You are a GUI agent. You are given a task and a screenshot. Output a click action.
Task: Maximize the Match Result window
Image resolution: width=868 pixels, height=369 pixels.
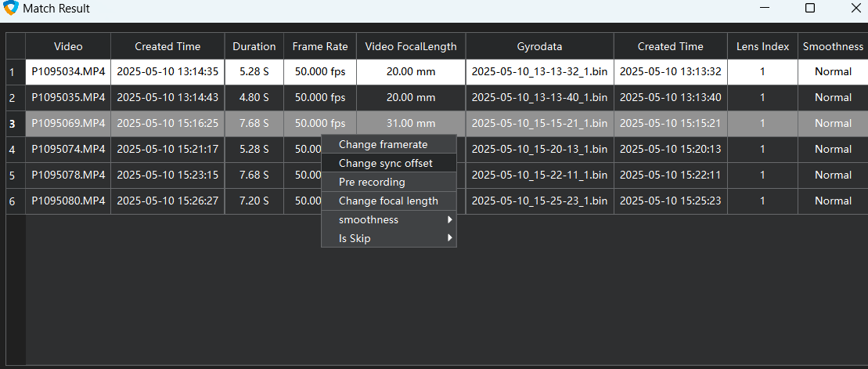click(x=810, y=9)
